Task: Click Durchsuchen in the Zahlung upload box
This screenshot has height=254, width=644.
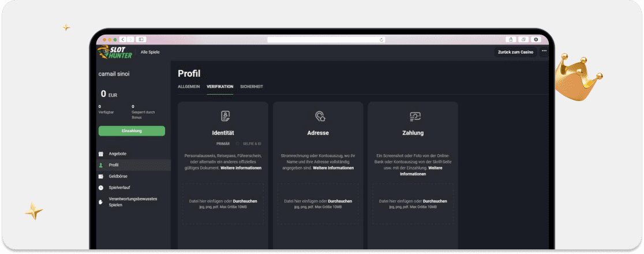Action: [x=435, y=201]
